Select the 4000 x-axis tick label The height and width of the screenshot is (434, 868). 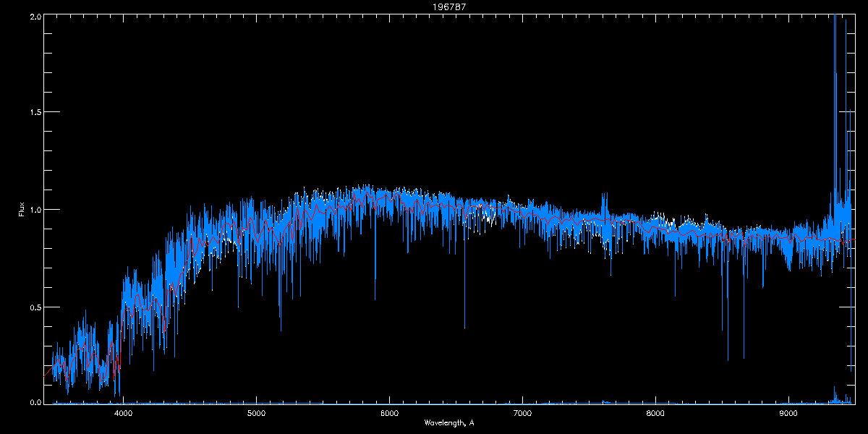tap(124, 414)
